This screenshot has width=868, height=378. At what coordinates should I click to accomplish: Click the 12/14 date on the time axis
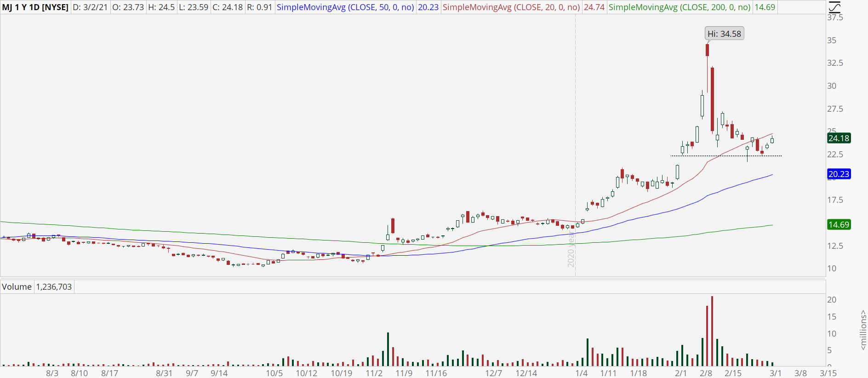526,373
